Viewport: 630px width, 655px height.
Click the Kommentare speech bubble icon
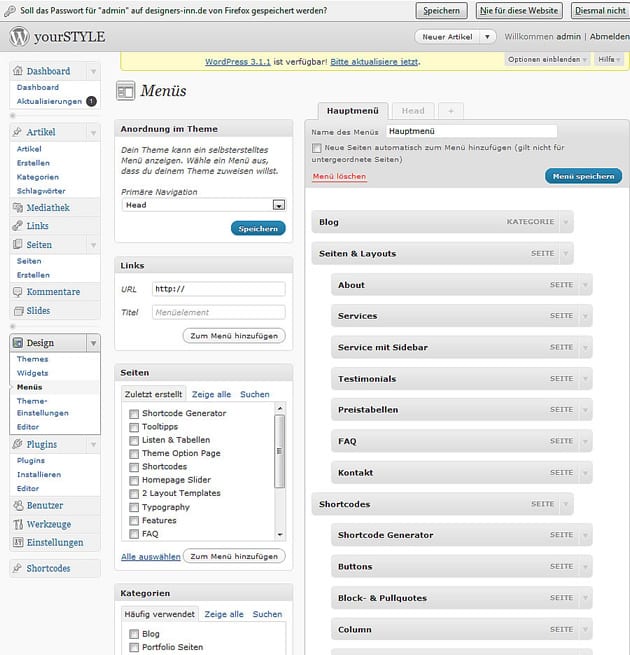tap(18, 292)
